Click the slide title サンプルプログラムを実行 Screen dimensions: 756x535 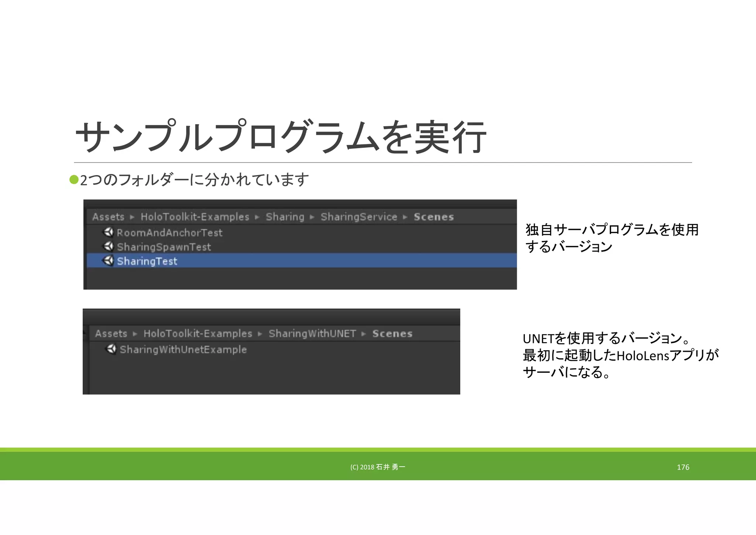(x=281, y=136)
